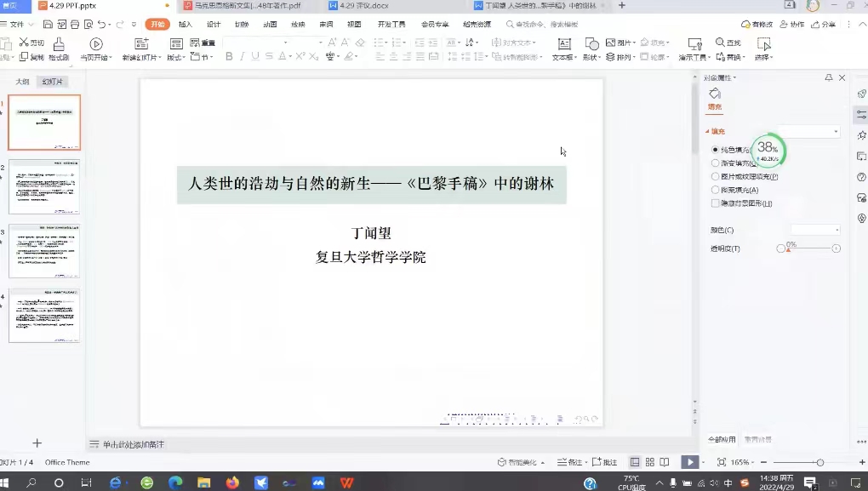Enable hide background graphics (隐藏背景图形) checkbox

click(x=715, y=203)
